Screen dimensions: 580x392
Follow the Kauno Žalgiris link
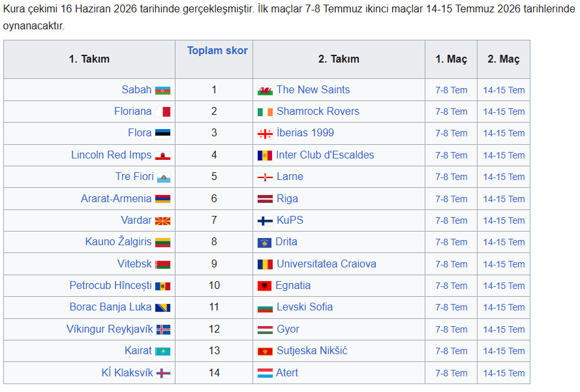coord(118,241)
